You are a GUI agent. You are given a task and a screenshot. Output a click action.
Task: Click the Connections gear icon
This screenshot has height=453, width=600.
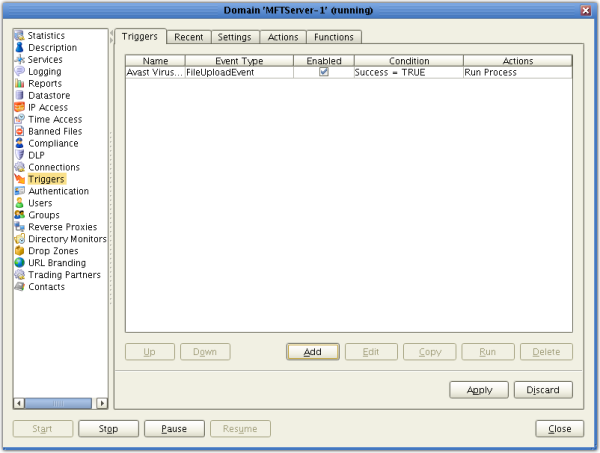[19, 167]
